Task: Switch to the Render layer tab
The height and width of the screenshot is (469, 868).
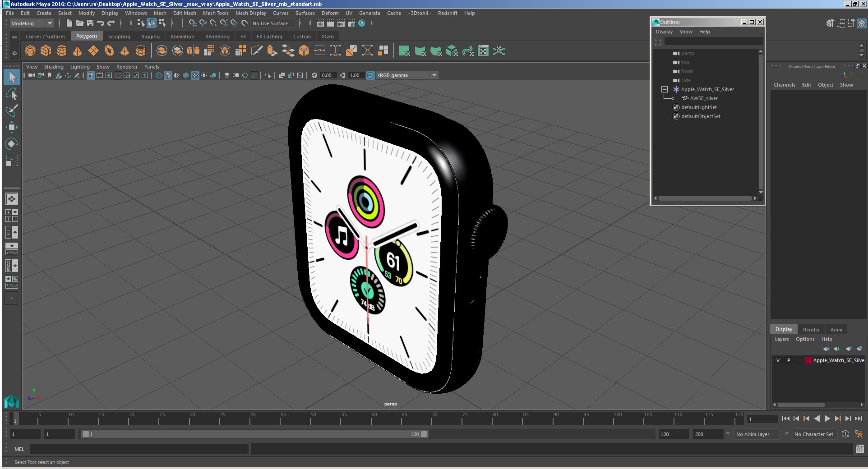Action: (811, 330)
